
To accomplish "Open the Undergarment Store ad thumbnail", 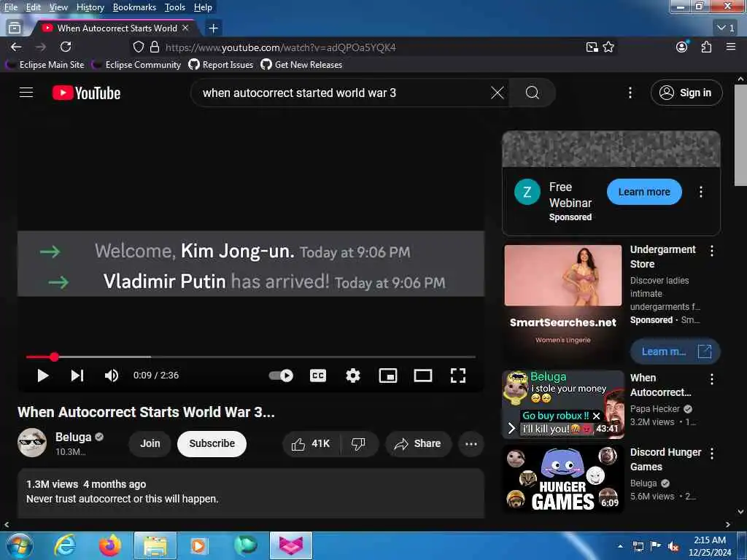I will (563, 304).
